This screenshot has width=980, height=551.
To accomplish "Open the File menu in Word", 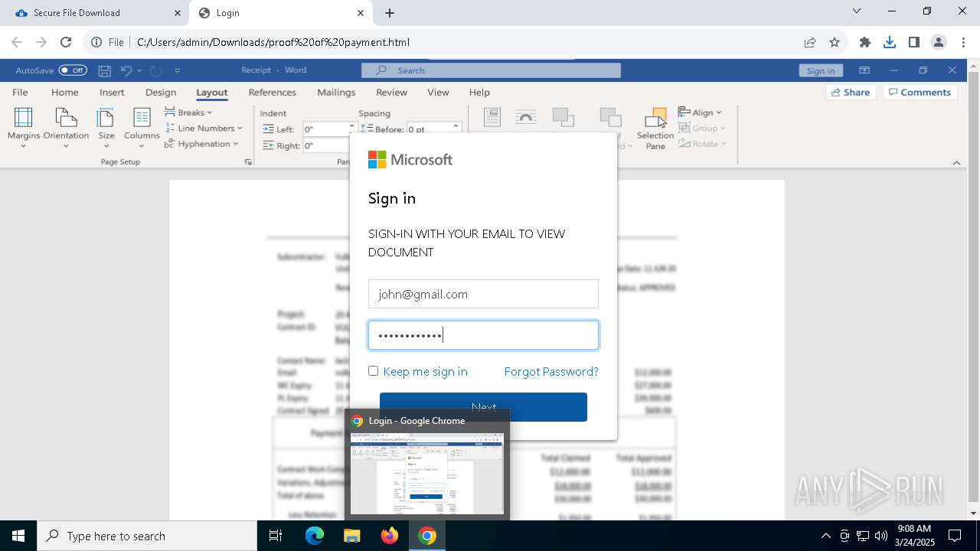I will pyautogui.click(x=20, y=92).
